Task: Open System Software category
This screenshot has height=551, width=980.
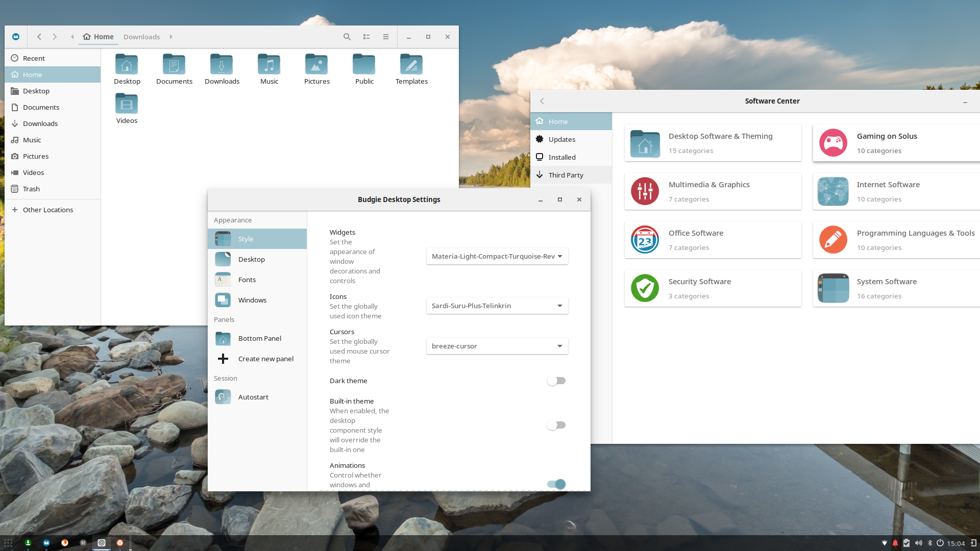Action: point(896,288)
